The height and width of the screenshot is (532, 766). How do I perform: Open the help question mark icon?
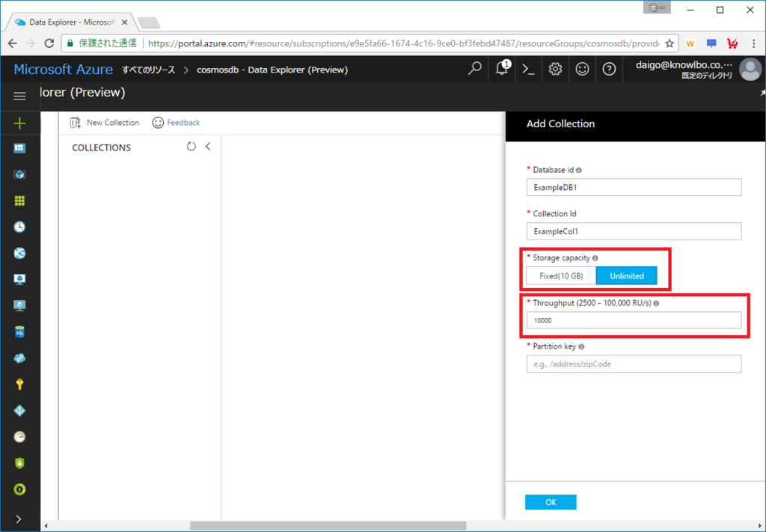tap(609, 69)
